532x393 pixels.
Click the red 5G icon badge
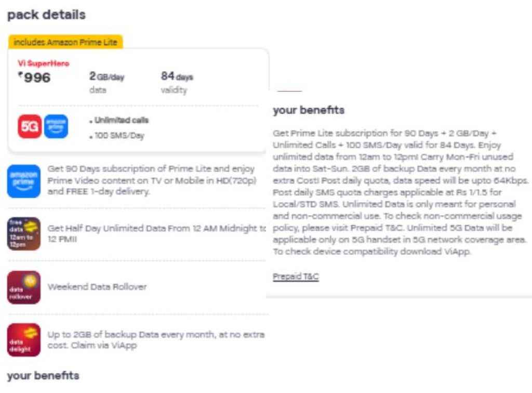[x=30, y=126]
